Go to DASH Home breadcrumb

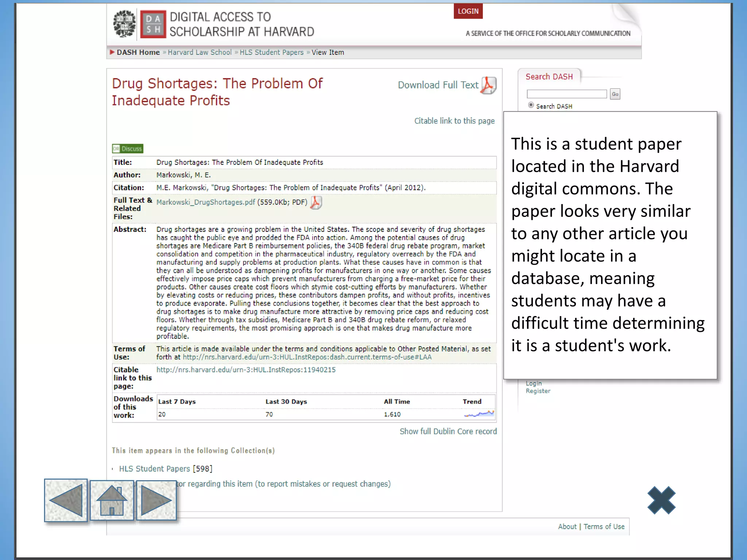point(138,52)
